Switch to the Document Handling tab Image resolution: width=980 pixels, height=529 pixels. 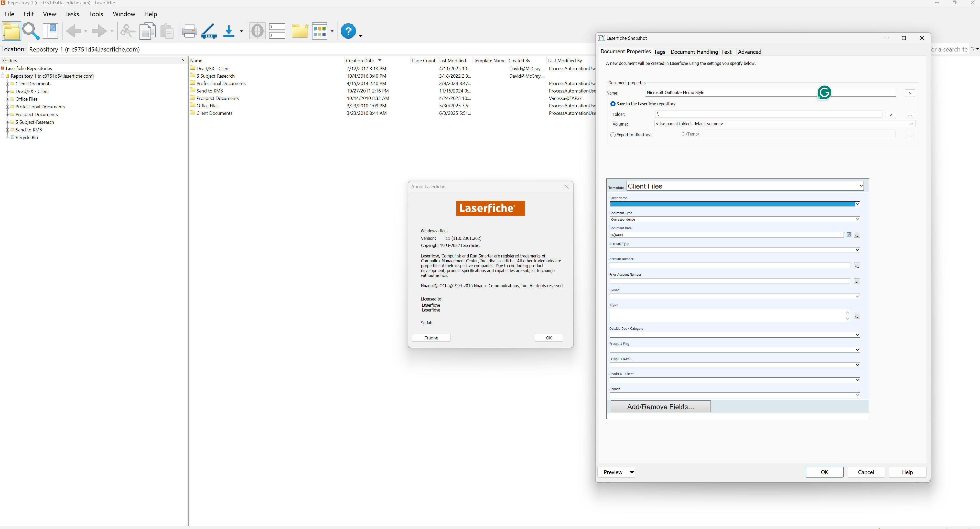point(694,52)
